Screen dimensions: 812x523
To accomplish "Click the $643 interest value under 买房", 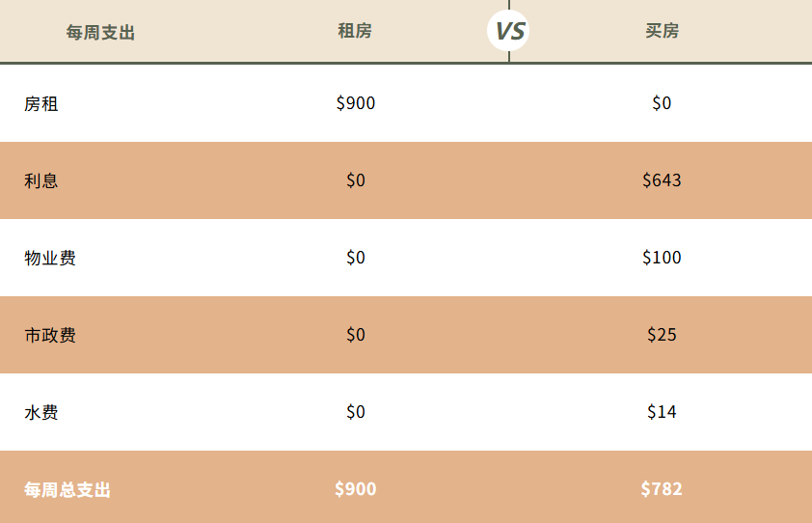I will click(662, 180).
